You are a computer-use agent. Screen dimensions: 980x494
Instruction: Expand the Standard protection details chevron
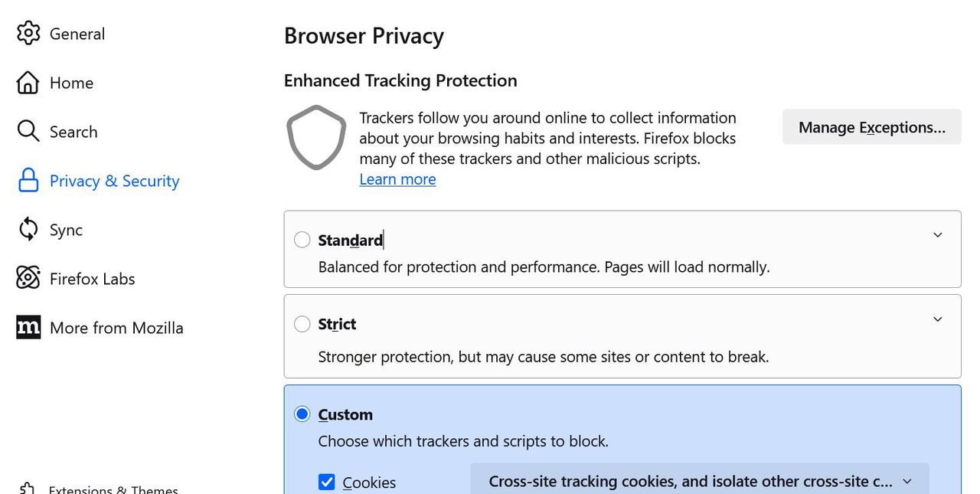click(x=938, y=235)
